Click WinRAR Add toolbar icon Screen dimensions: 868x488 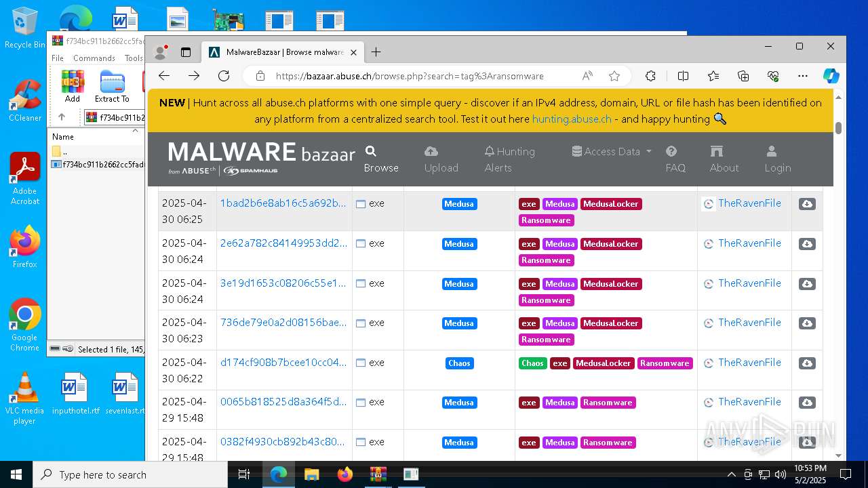[73, 86]
